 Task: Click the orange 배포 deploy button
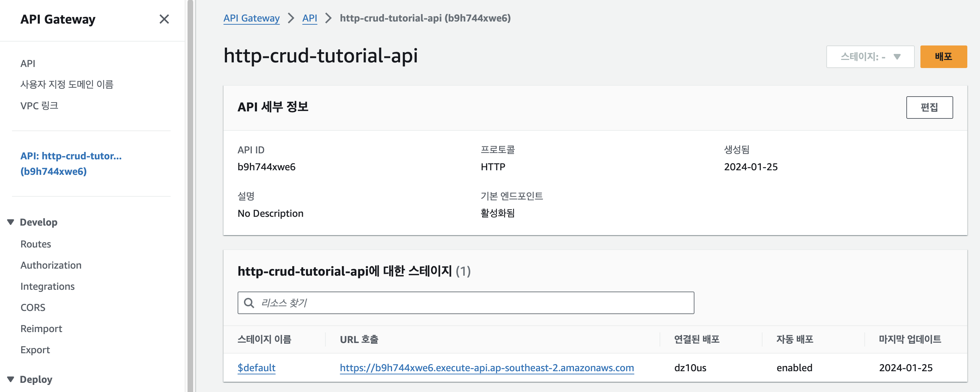click(943, 57)
